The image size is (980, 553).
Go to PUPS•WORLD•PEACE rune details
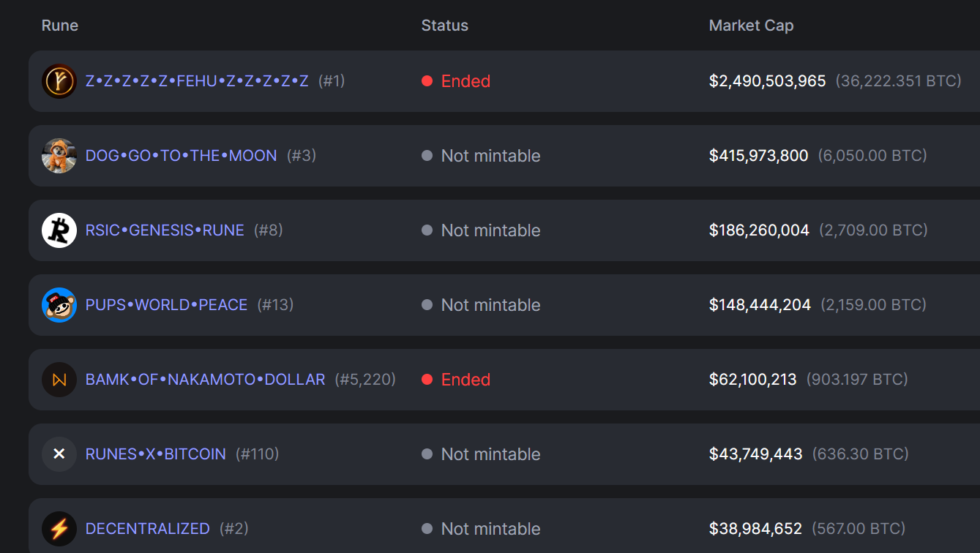pyautogui.click(x=166, y=305)
